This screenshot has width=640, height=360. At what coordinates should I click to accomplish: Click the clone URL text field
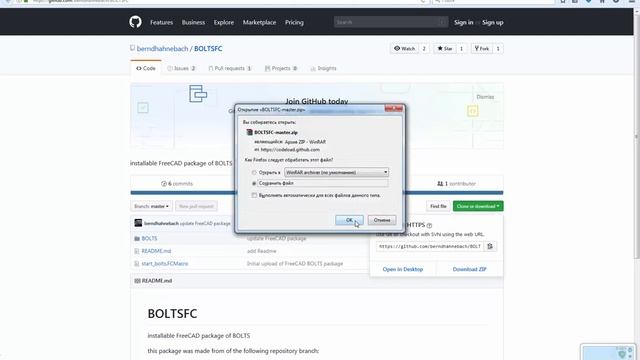point(429,247)
